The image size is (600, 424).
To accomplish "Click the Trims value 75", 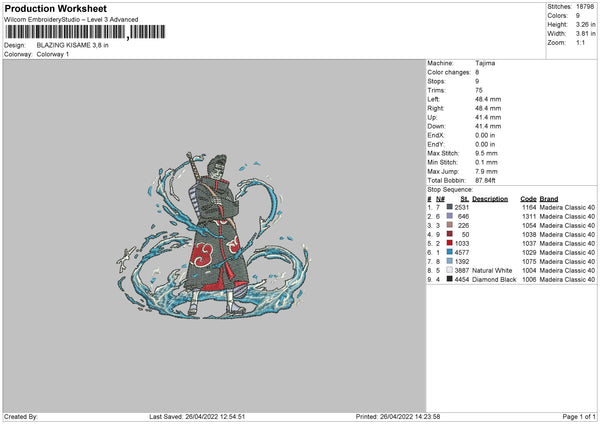I will tap(479, 90).
